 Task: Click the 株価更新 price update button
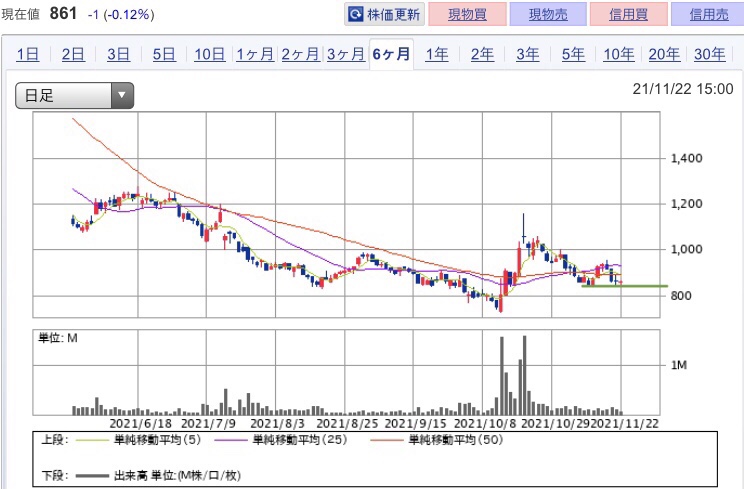coord(384,14)
